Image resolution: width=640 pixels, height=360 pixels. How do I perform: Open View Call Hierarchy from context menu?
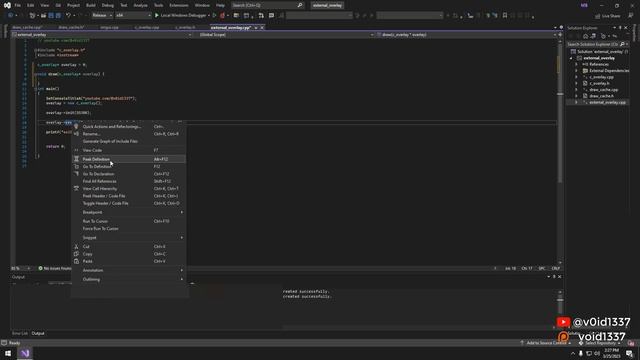point(128,189)
